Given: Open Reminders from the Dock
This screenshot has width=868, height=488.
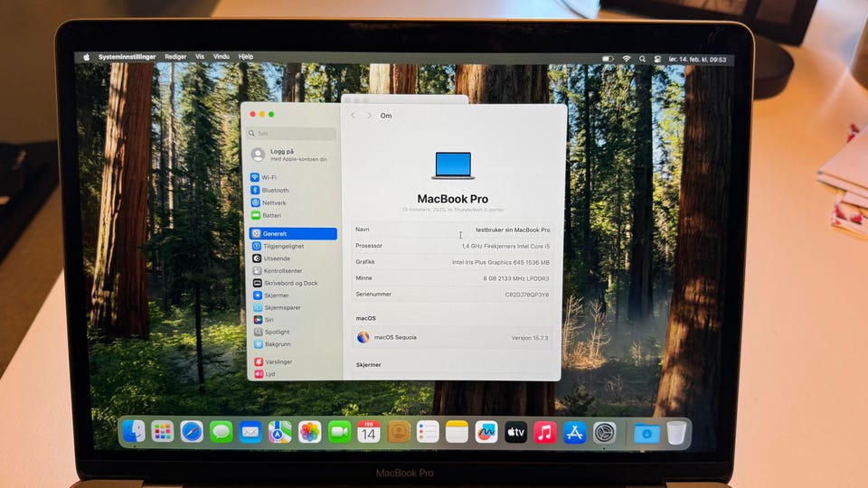Looking at the screenshot, I should (428, 432).
